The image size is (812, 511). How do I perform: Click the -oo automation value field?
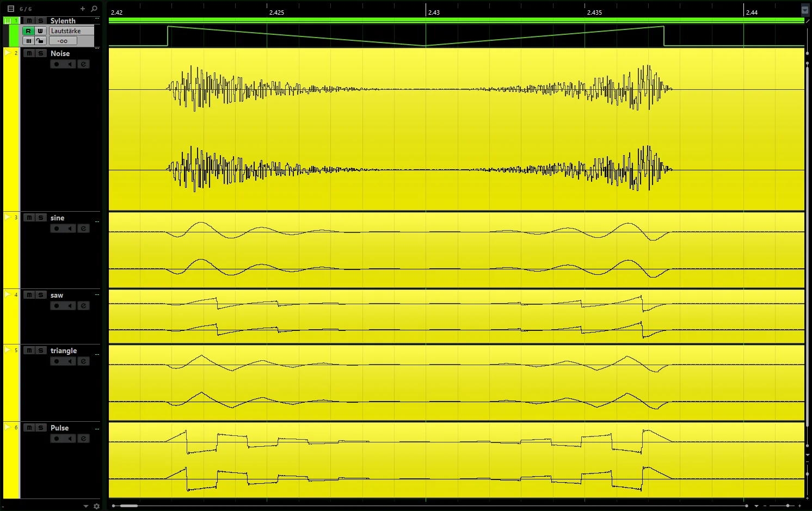pyautogui.click(x=63, y=41)
